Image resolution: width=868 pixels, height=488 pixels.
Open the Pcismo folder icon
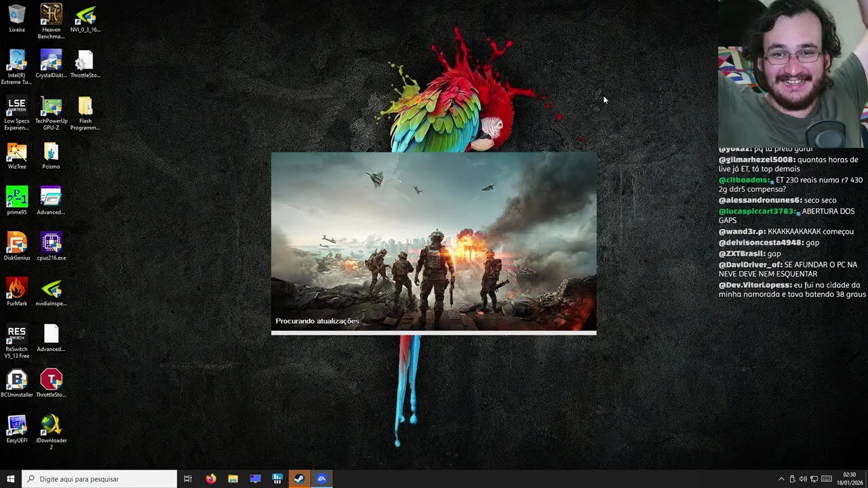(x=51, y=156)
